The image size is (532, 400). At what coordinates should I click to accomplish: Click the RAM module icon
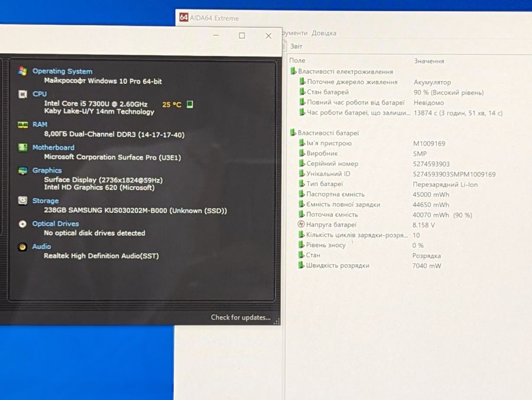(x=22, y=125)
